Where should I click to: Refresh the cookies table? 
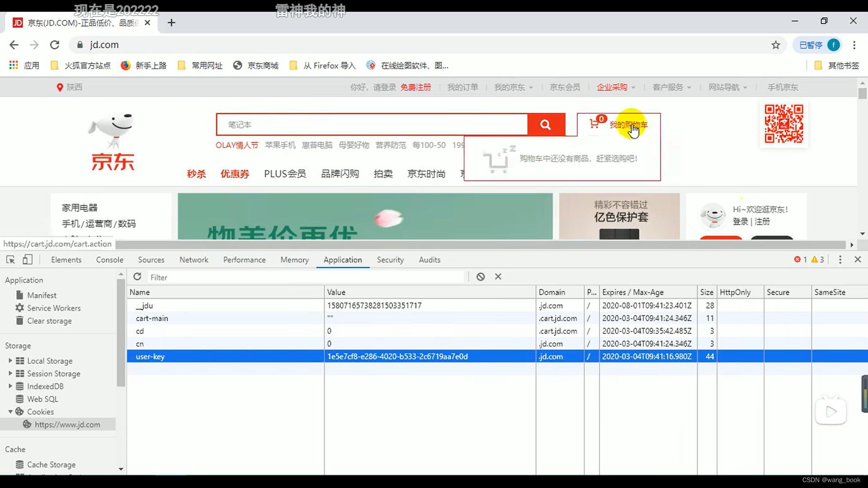click(x=137, y=277)
